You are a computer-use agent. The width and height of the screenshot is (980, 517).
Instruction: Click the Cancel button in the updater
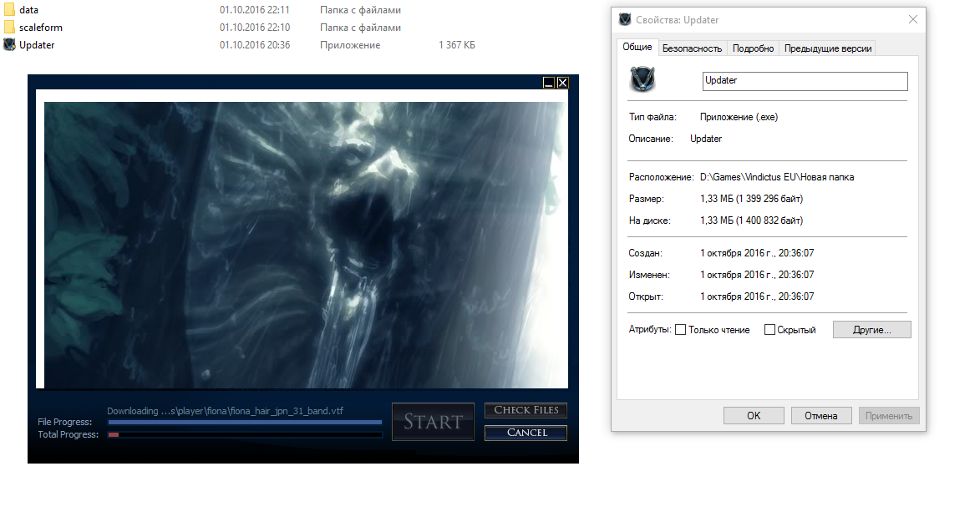(526, 433)
